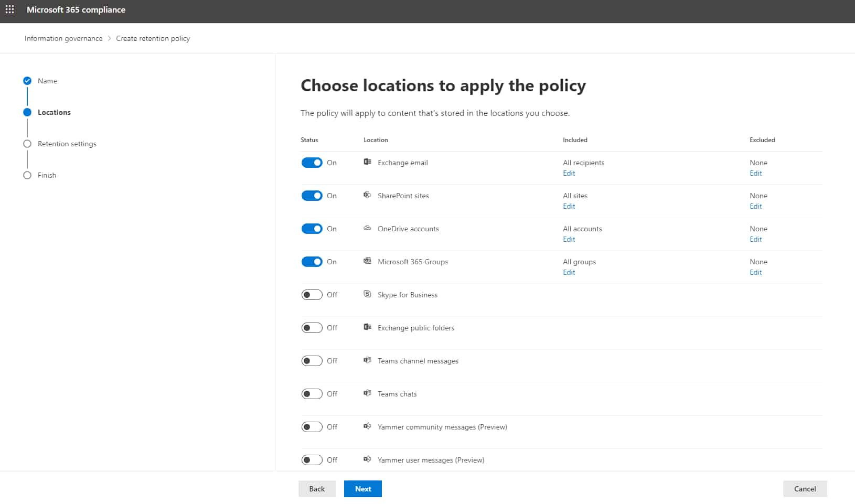Click the Excluded column header
The width and height of the screenshot is (855, 504).
click(762, 140)
